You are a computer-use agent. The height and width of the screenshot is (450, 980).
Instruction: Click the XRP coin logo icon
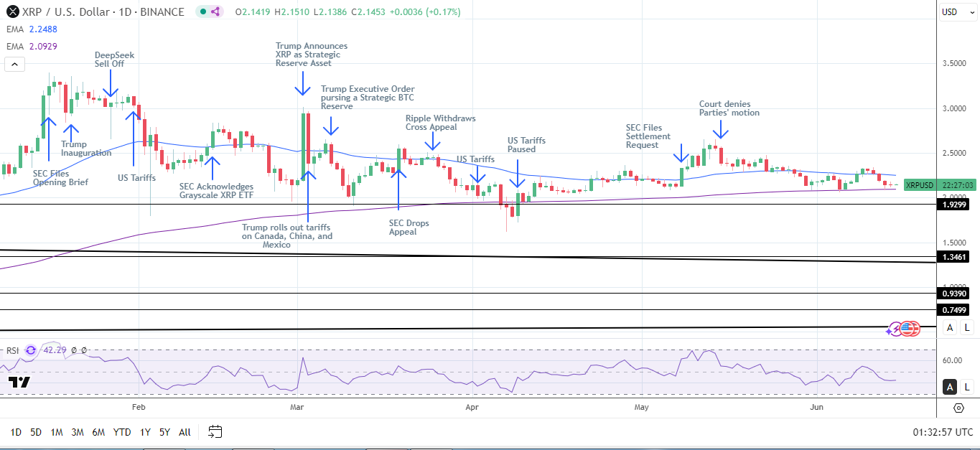point(12,11)
